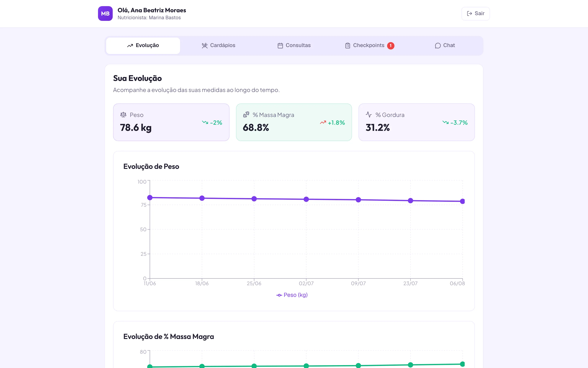Click the red Checkpoints notification badge
This screenshot has height=368, width=588.
tap(391, 46)
